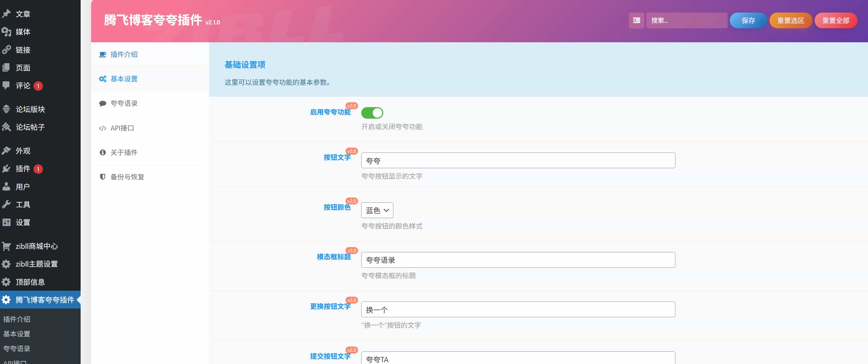Click the gears icon beside 基本设置
Viewport: 868px width, 364px height.
103,79
